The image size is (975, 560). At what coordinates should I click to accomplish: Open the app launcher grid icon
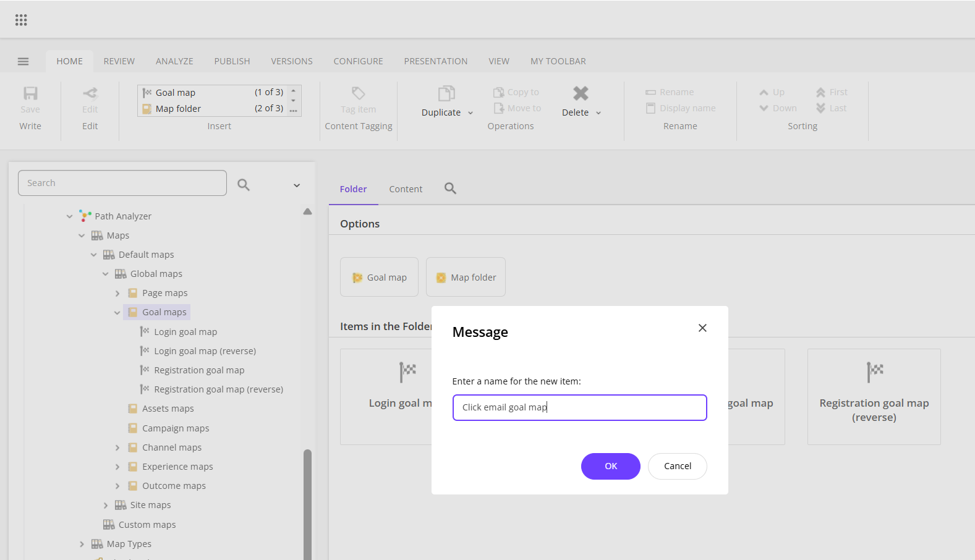pyautogui.click(x=21, y=20)
